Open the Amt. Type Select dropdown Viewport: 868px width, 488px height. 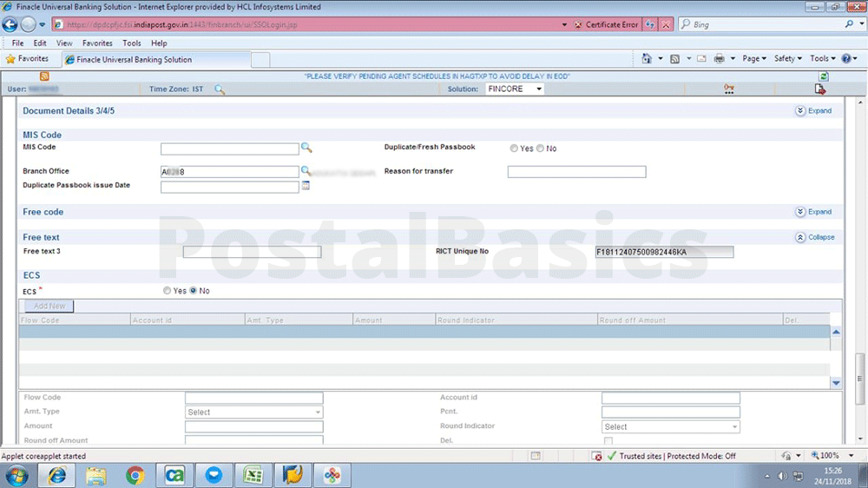tap(253, 412)
